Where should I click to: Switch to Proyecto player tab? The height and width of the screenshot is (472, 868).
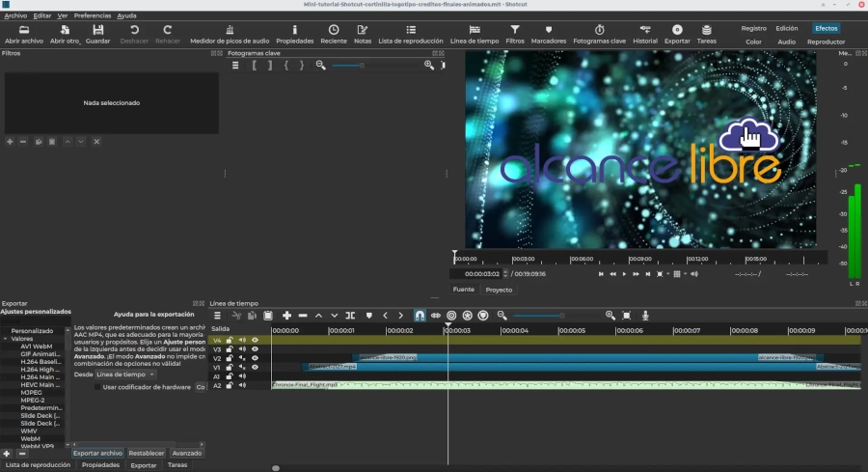(x=499, y=290)
